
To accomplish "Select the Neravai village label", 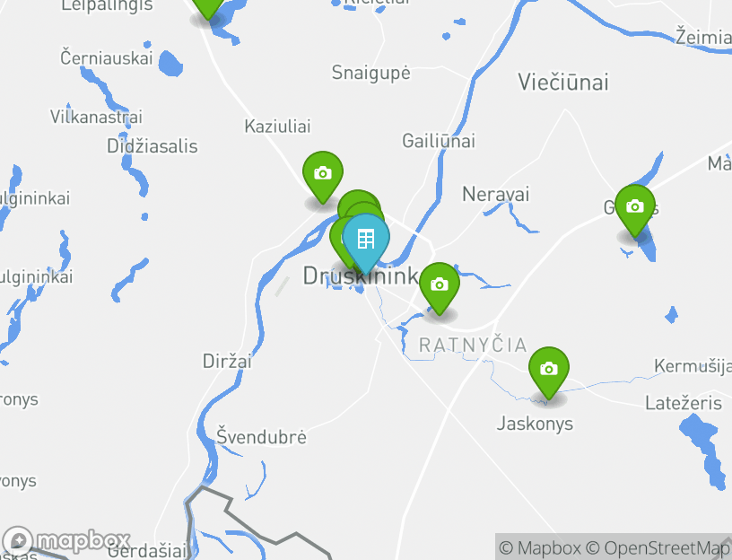I will click(496, 195).
